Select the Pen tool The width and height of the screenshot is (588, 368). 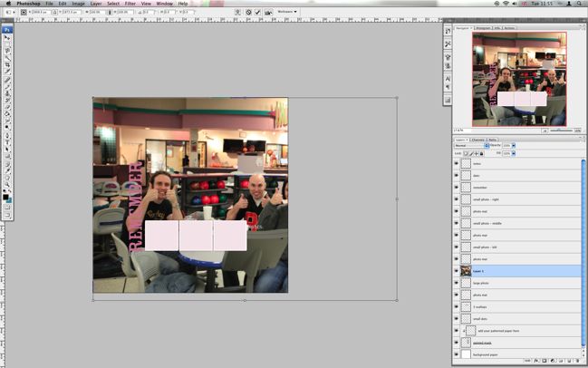pyautogui.click(x=7, y=135)
